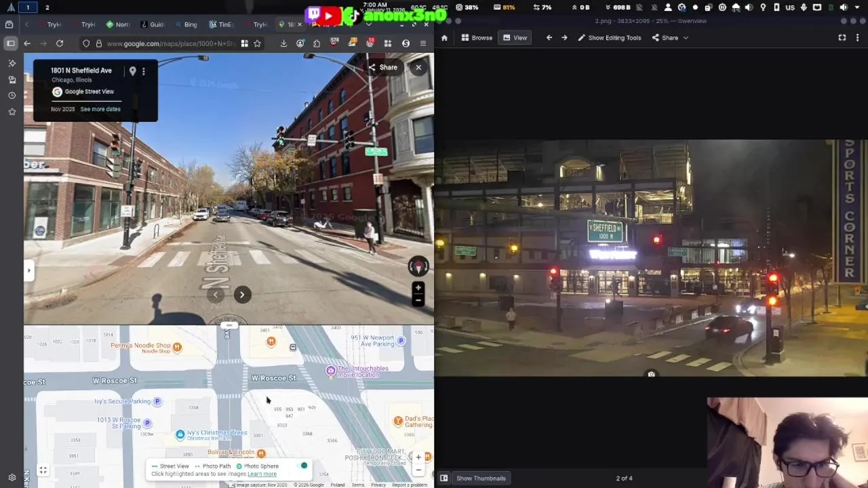Open Gwenview kebab menu
The image size is (868, 488).
(859, 38)
